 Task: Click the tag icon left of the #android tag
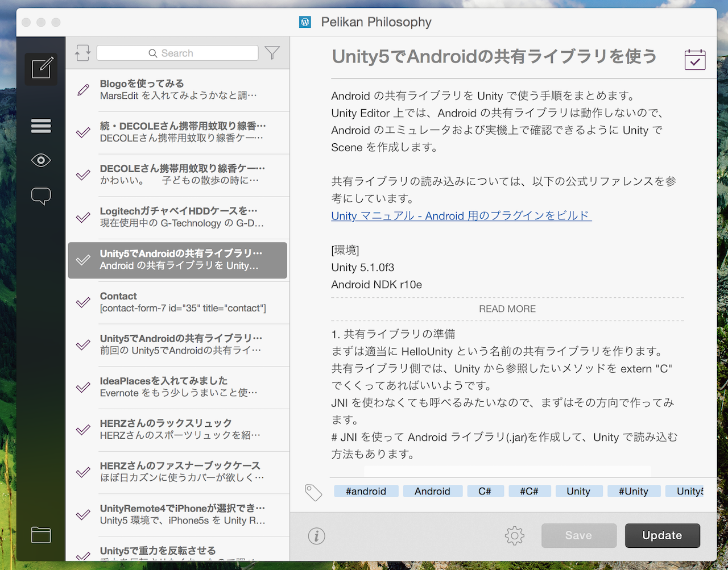click(313, 492)
